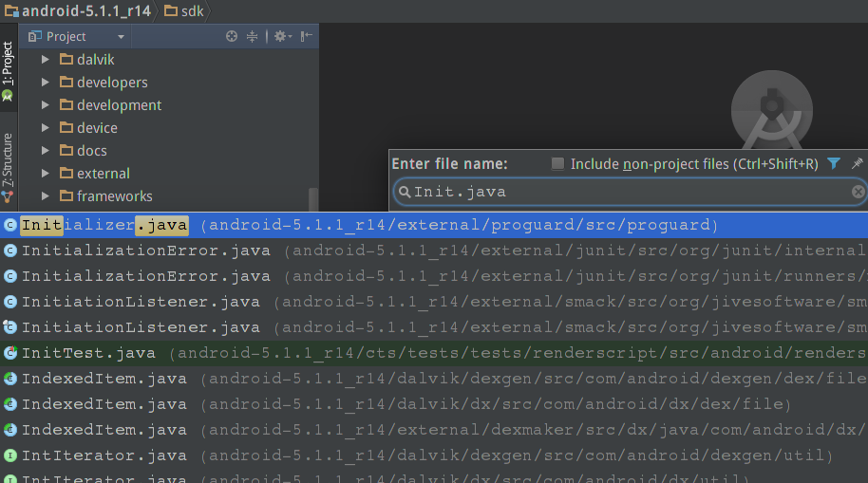Select Initializer.java proguard result
The width and height of the screenshot is (868, 483).
point(434,225)
